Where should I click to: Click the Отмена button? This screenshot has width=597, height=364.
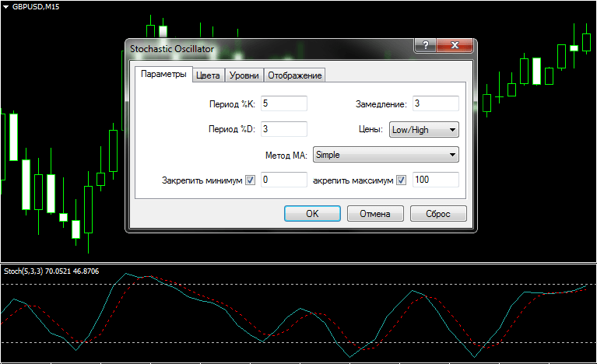pyautogui.click(x=374, y=213)
